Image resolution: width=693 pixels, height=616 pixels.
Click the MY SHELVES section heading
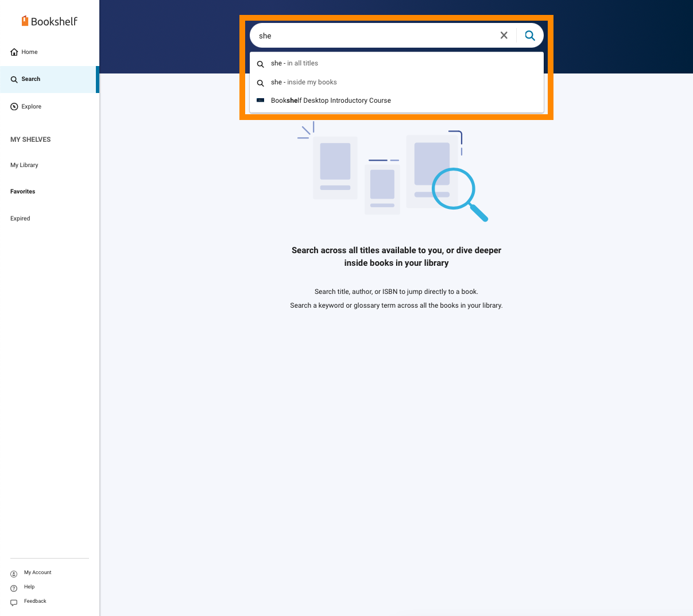coord(30,140)
